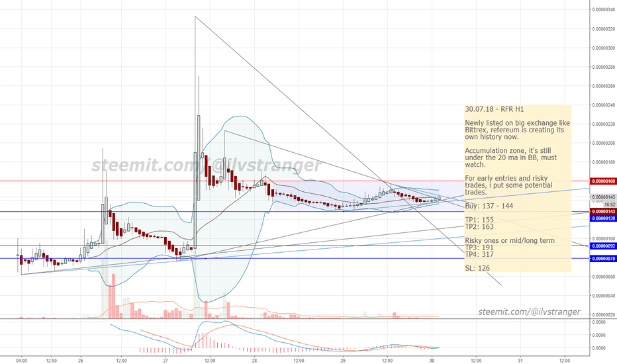Click the date 27 on time axis
The image size is (617, 364).
pos(166,361)
